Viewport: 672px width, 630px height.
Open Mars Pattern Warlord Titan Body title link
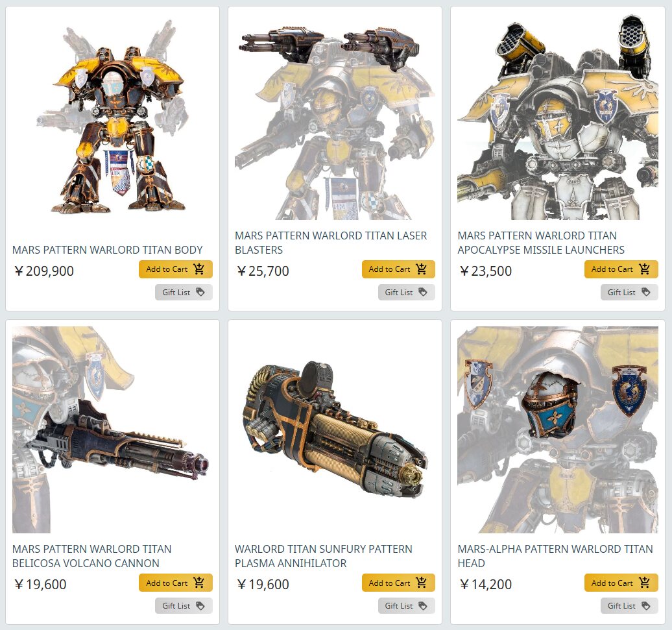pos(107,250)
